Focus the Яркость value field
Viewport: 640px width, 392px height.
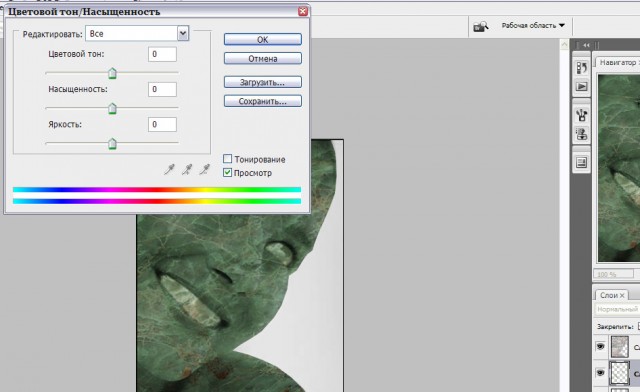coord(162,124)
